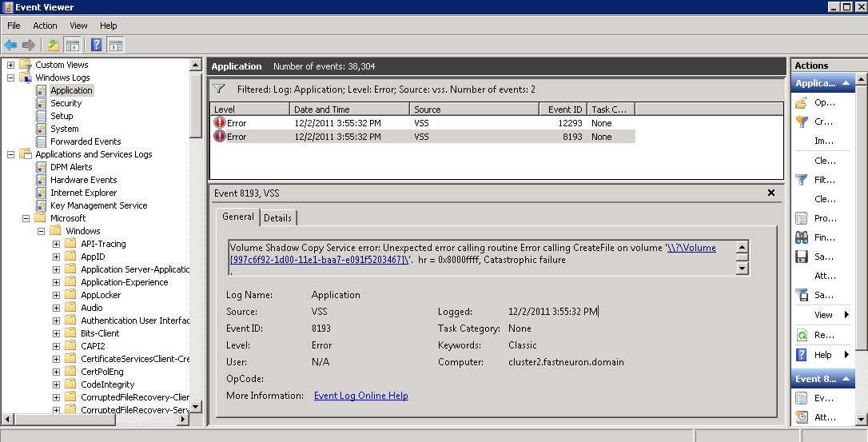Click the description box scroll down arrow
The width and height of the screenshot is (868, 442).
[743, 269]
